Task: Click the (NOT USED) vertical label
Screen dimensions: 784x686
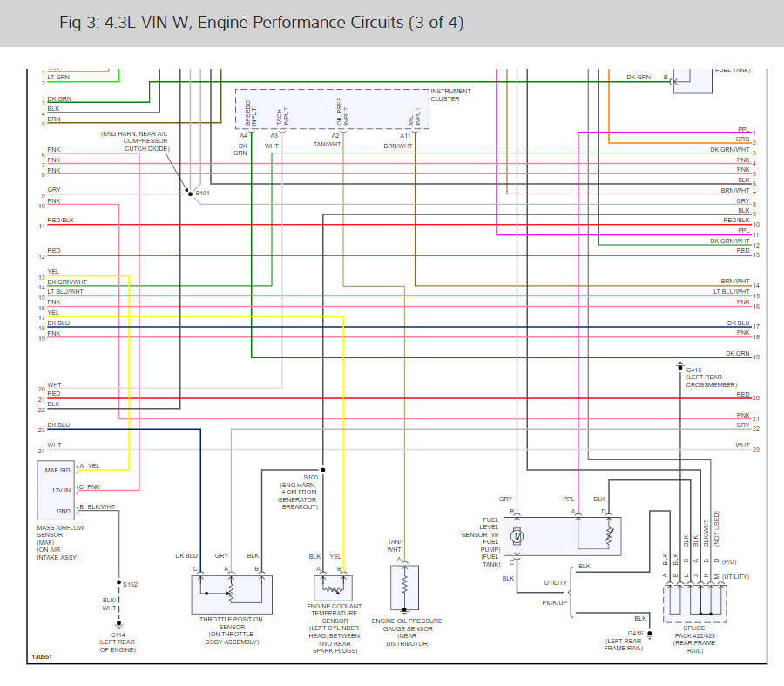Action: coord(717,528)
